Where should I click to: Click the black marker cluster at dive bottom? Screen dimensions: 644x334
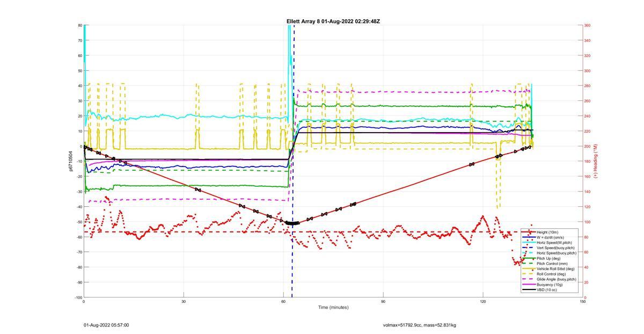pos(292,223)
